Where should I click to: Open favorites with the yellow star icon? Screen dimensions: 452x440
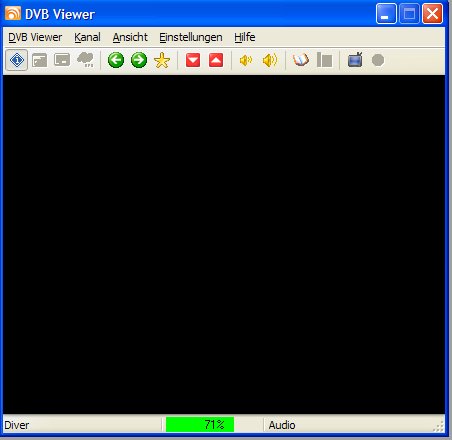coord(162,61)
